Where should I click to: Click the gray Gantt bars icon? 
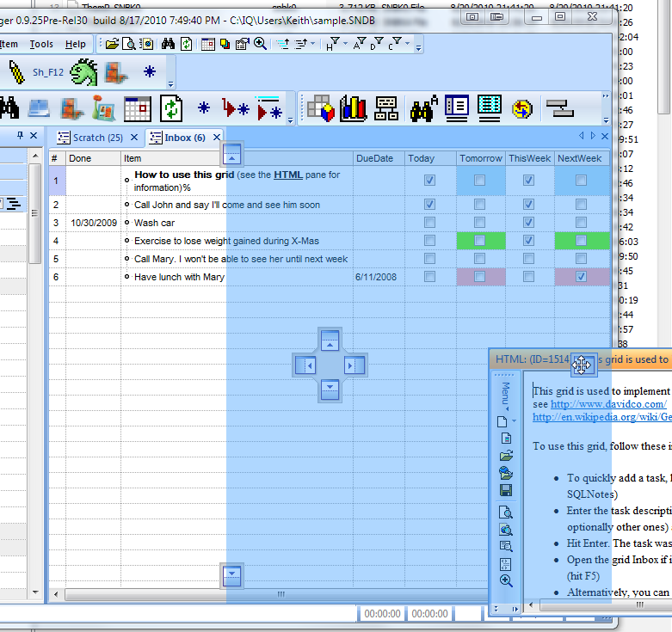(560, 107)
